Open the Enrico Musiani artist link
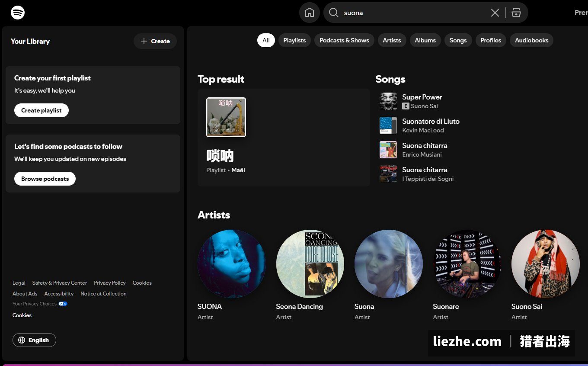Screen dimensions: 588x366 (x=422, y=154)
